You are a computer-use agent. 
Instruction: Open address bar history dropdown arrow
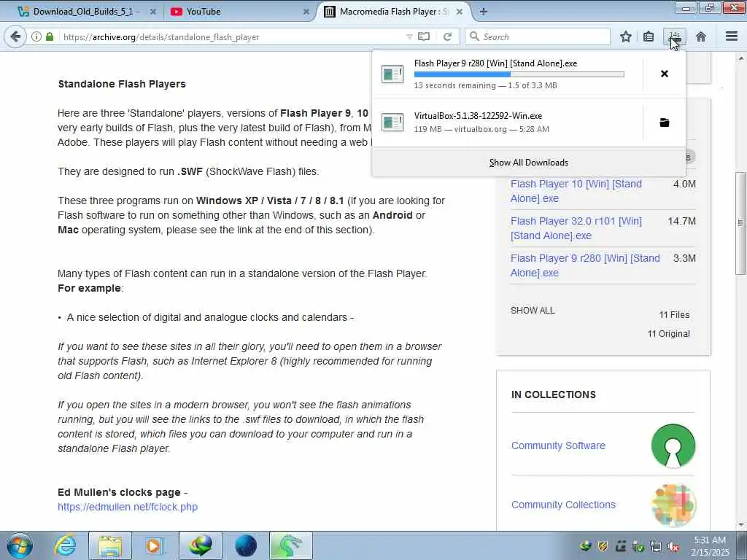(x=409, y=36)
